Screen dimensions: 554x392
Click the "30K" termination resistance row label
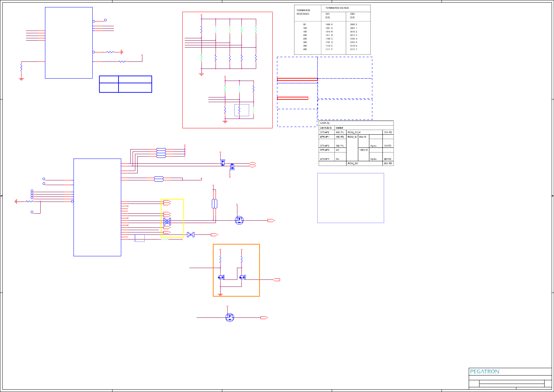[305, 42]
